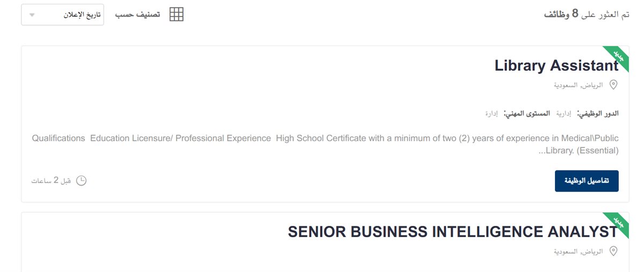Screen dimensions: 644x272
Task: Click the clock icon by posting time
Action: tap(81, 181)
